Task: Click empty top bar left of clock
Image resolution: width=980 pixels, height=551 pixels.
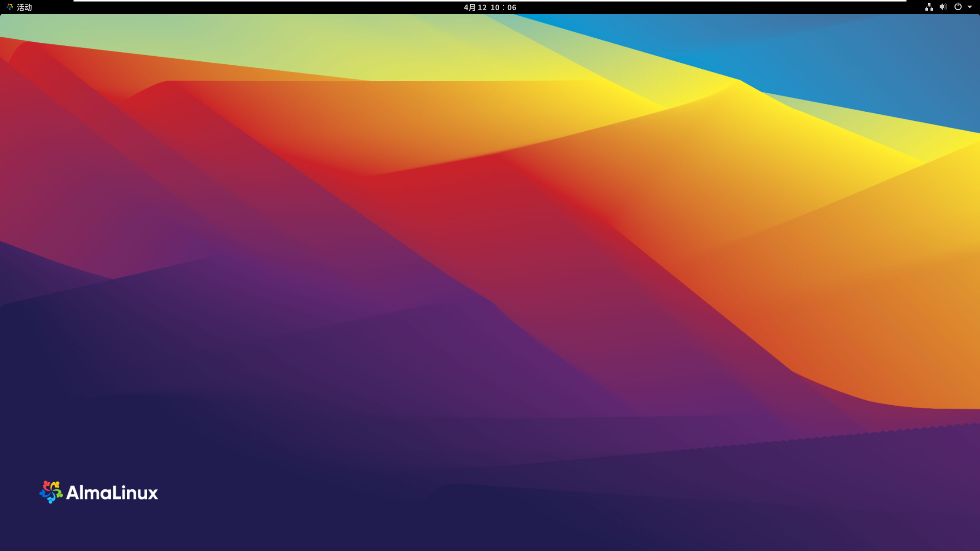Action: point(255,7)
